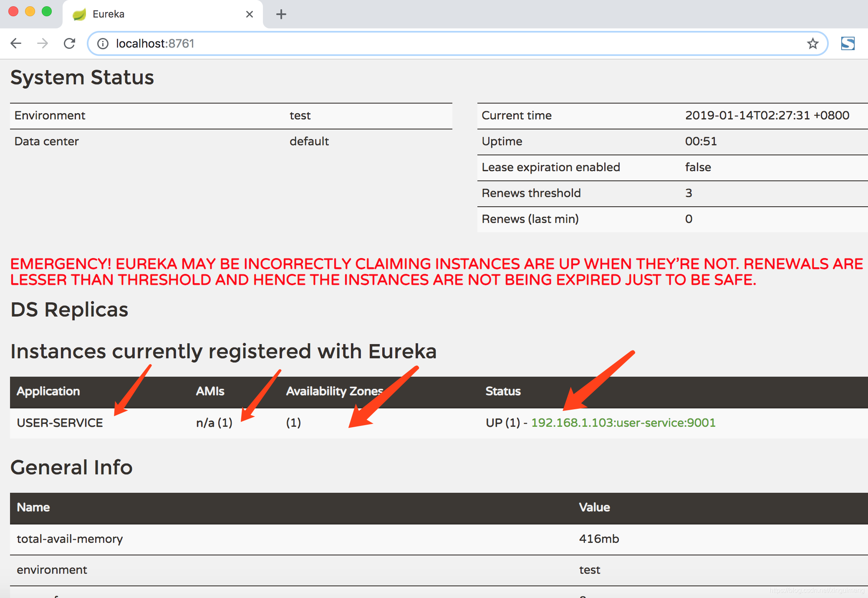Click the 416mb value cell
The width and height of the screenshot is (868, 598).
click(599, 539)
